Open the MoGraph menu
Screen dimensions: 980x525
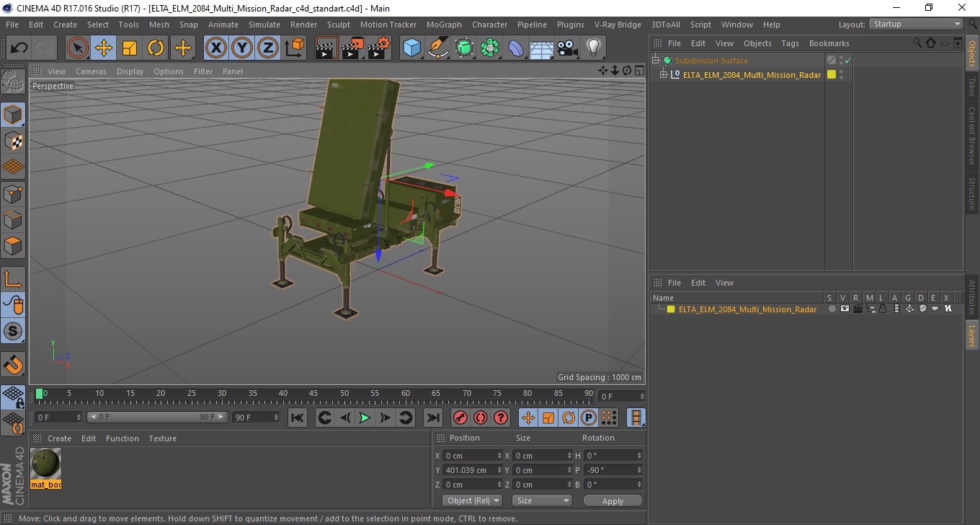coord(444,25)
